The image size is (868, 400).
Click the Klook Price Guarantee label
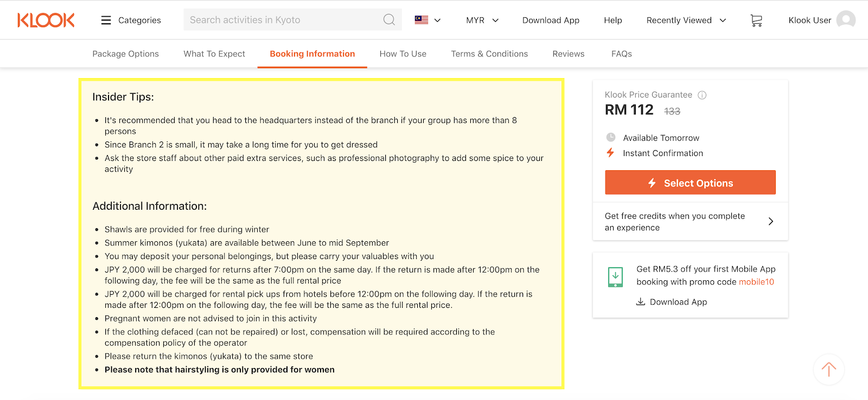[648, 95]
